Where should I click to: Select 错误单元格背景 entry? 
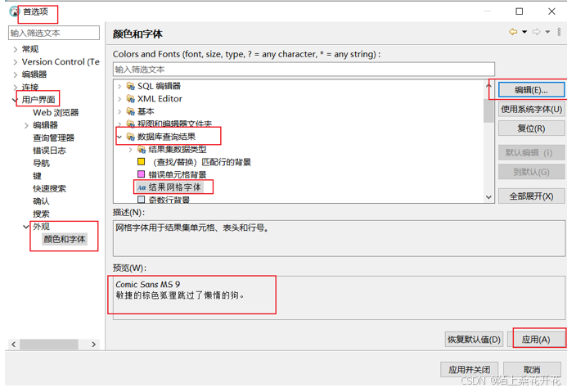click(178, 174)
